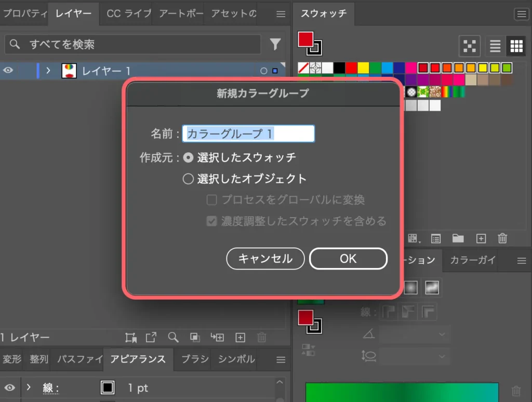Viewport: 532px width, 402px height.
Task: Click the trash icon in the Swatches panel
Action: click(x=502, y=238)
